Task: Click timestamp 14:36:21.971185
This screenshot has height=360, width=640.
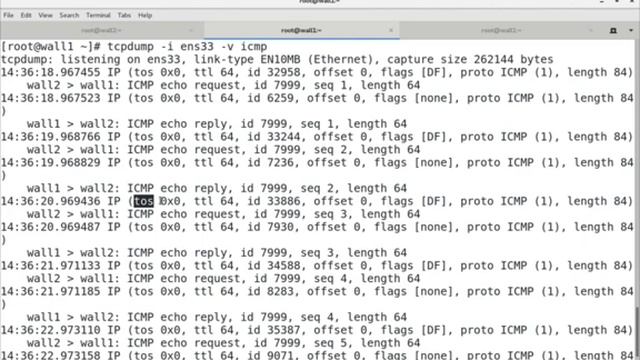Action: (51, 291)
